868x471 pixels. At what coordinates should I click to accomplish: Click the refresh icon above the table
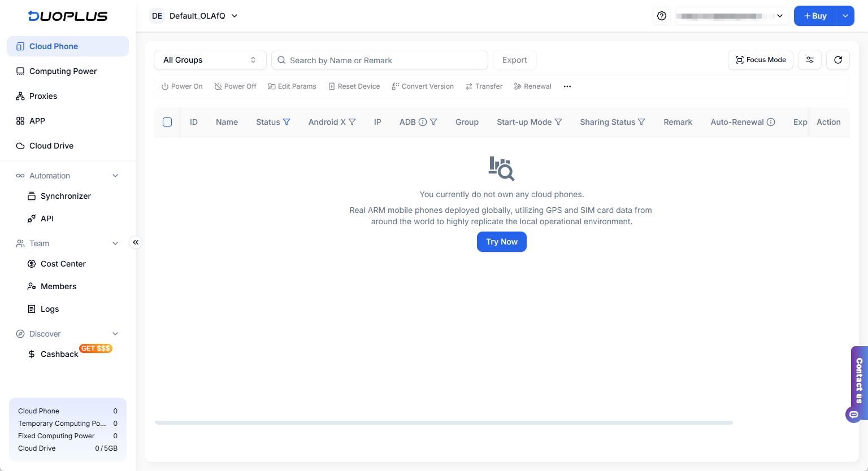tap(838, 59)
